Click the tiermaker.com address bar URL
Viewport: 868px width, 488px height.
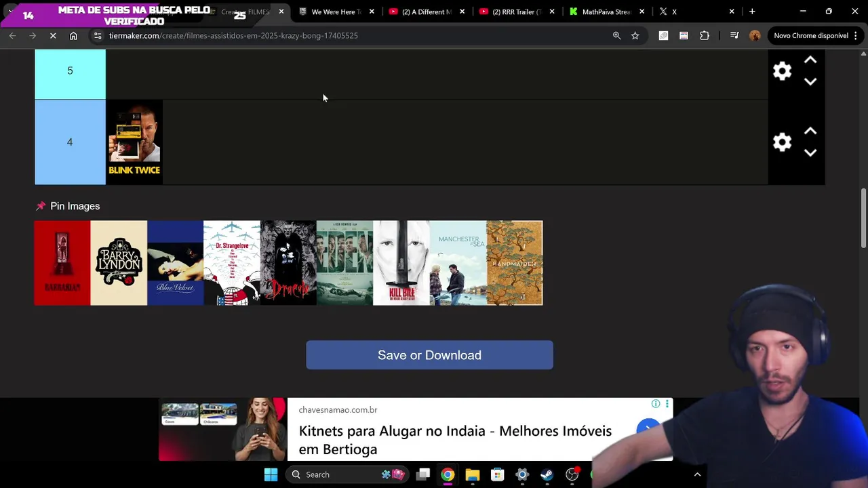[x=233, y=36]
